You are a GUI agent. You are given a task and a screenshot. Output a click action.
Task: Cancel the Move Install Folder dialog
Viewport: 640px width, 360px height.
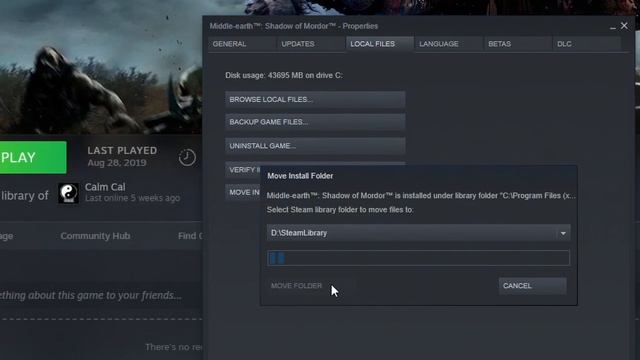533,286
